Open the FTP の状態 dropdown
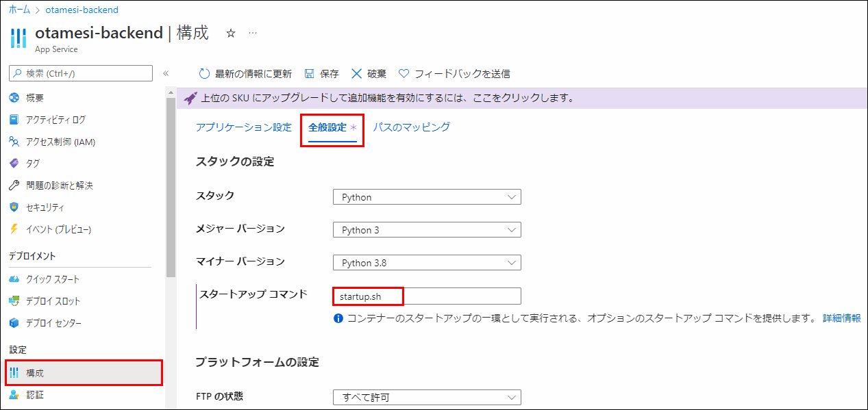Image resolution: width=868 pixels, height=410 pixels. (427, 397)
